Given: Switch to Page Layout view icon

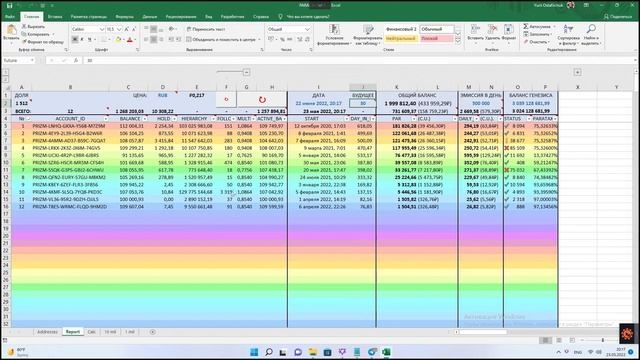Looking at the screenshot, I should [x=559, y=340].
